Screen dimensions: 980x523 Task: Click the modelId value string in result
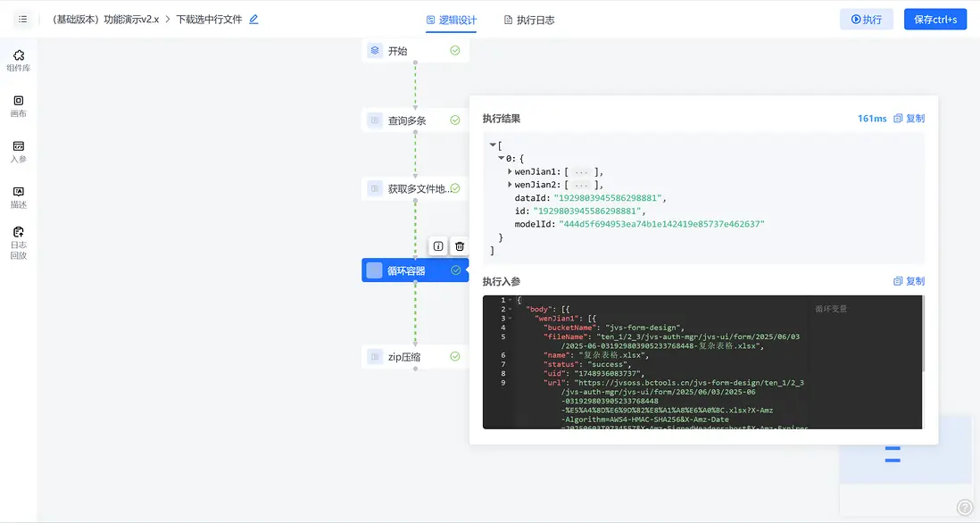pos(661,224)
